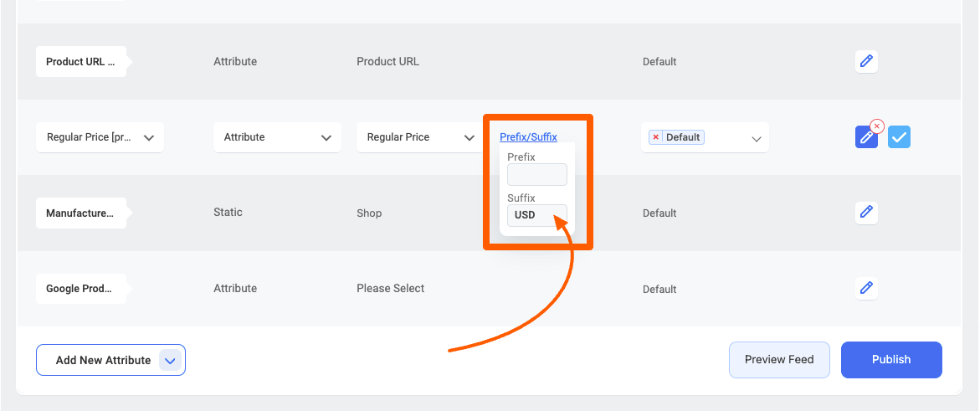Open arrow beside Add New Attribute
The image size is (980, 411).
(x=170, y=360)
